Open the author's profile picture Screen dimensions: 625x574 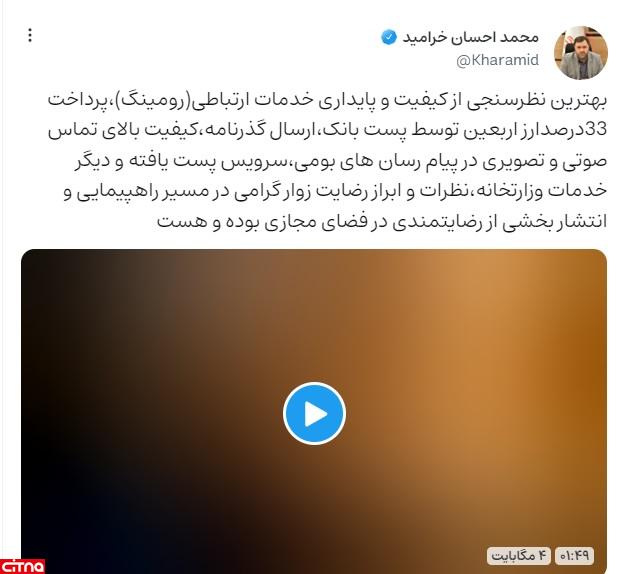581,53
